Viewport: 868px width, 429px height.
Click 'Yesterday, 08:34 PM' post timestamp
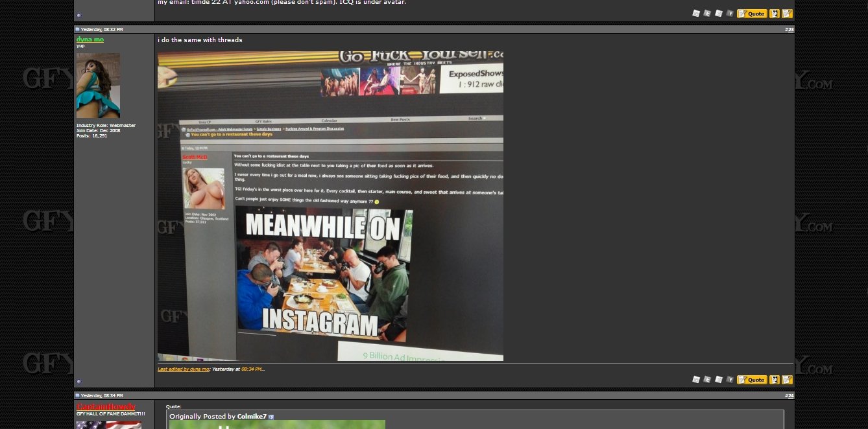[x=102, y=396]
